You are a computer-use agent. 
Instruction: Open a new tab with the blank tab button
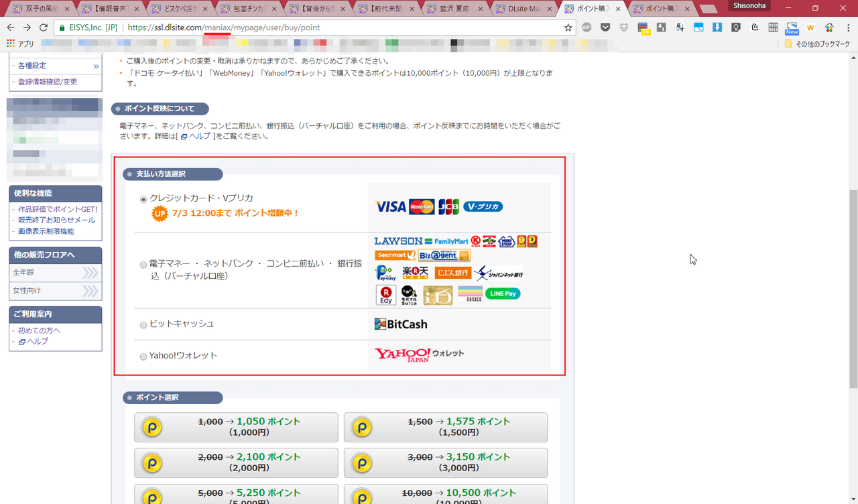pos(708,9)
